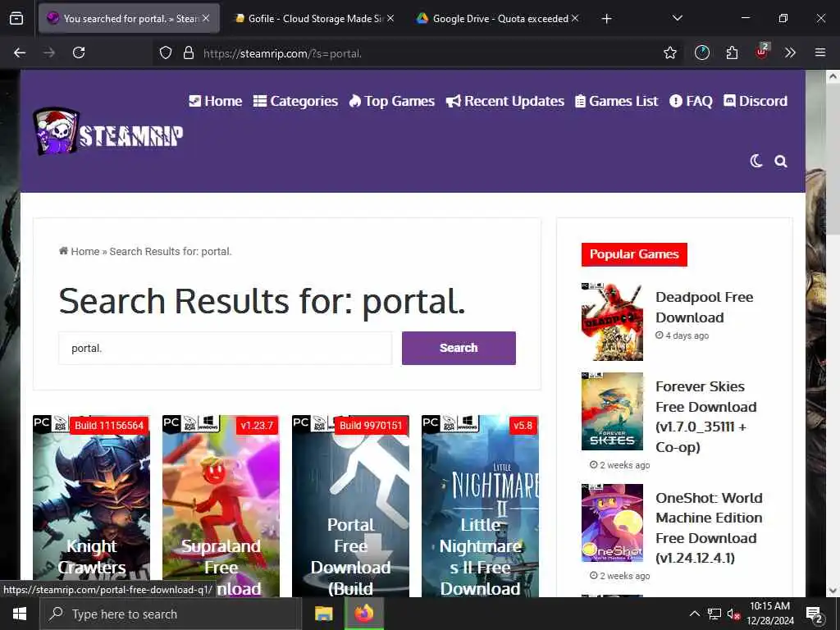Click the circular blue extension icon in the toolbar
Image resolution: width=840 pixels, height=630 pixels.
(x=702, y=52)
